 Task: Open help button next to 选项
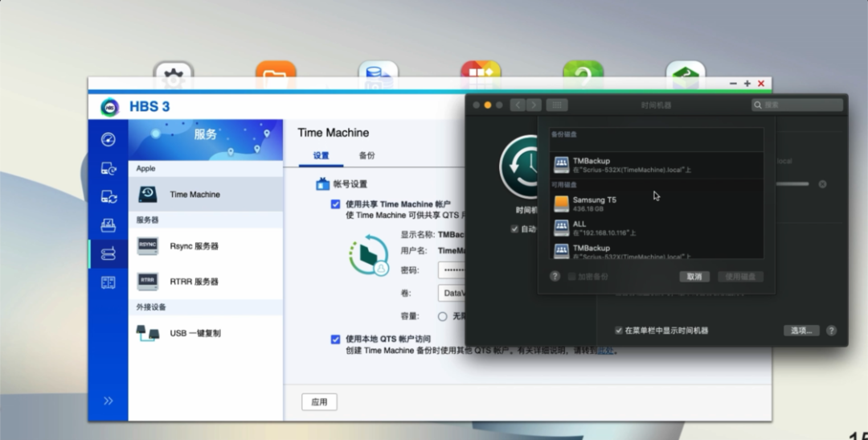pos(831,331)
